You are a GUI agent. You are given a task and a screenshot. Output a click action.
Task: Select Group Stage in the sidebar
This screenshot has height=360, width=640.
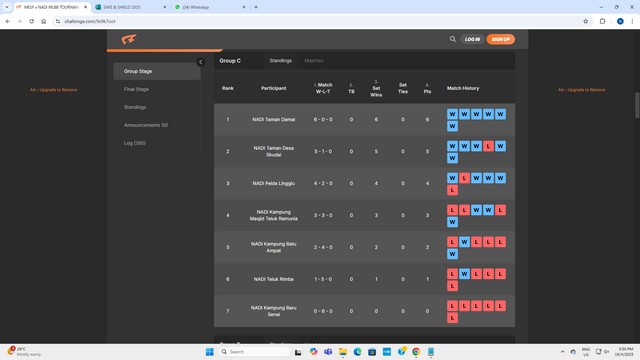[x=157, y=71]
